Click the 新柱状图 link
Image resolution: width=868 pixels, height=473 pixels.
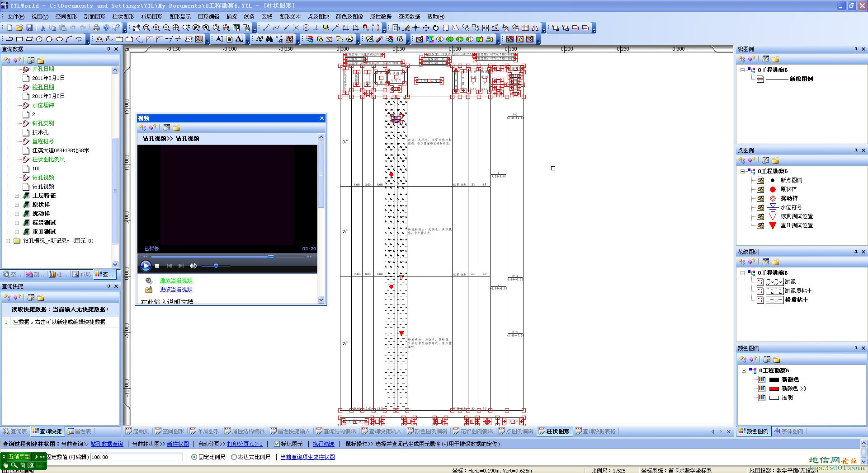pyautogui.click(x=178, y=444)
